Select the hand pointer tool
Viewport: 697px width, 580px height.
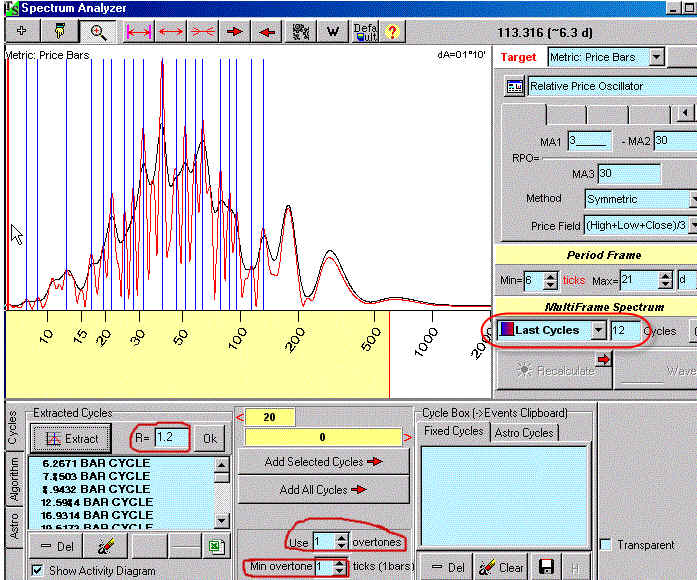tap(59, 32)
